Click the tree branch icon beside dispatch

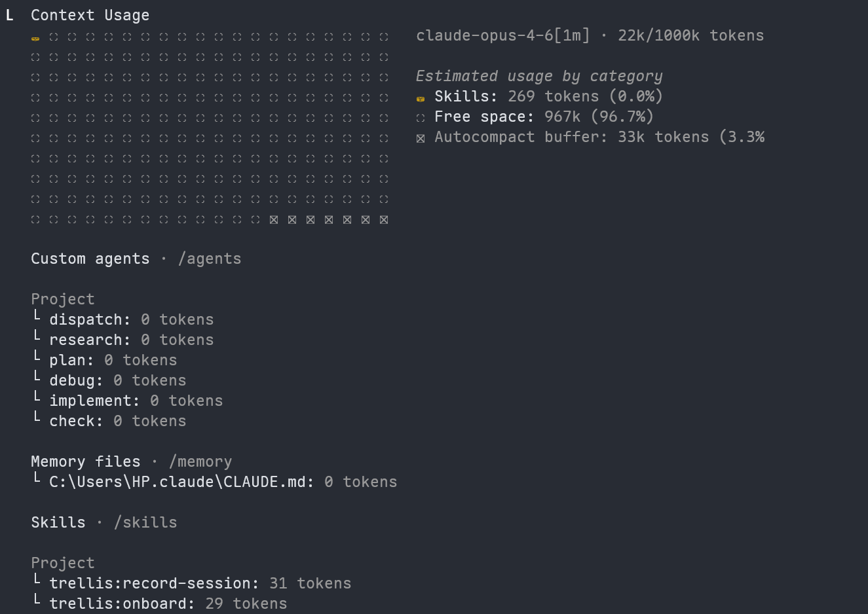coord(36,318)
